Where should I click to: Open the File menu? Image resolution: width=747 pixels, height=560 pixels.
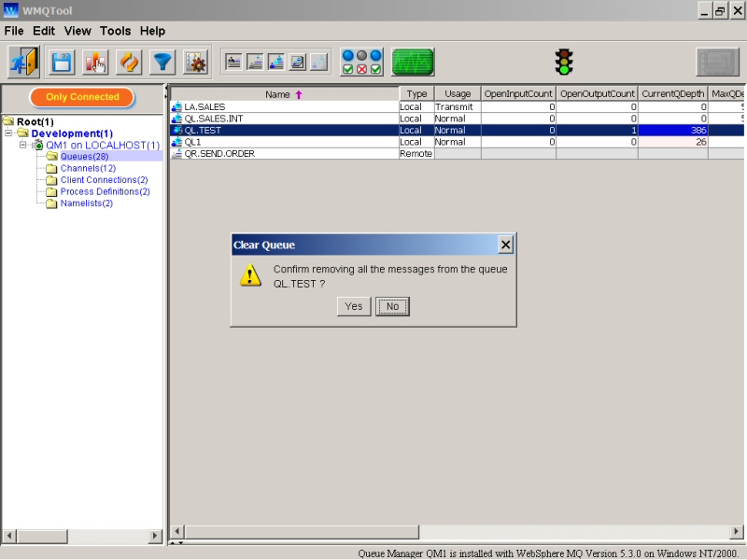pyautogui.click(x=14, y=31)
